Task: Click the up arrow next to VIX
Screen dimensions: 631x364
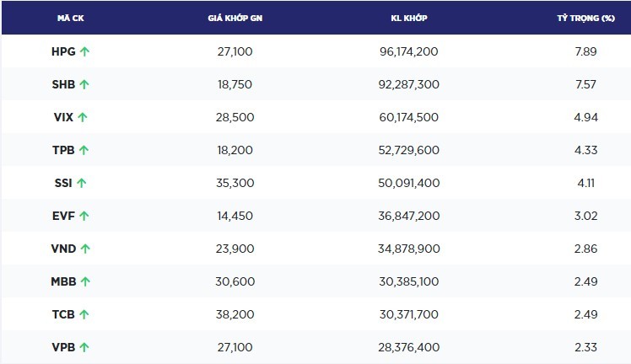Action: click(83, 117)
